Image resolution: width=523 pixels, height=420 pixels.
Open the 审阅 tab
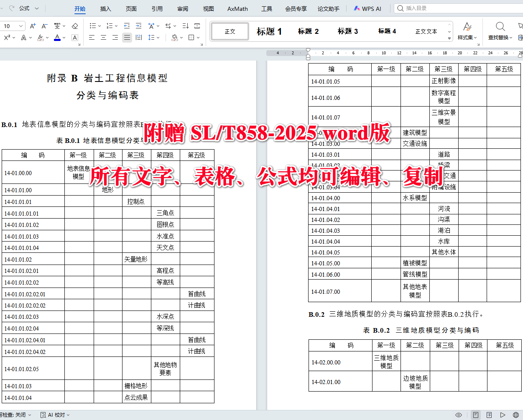point(183,8)
